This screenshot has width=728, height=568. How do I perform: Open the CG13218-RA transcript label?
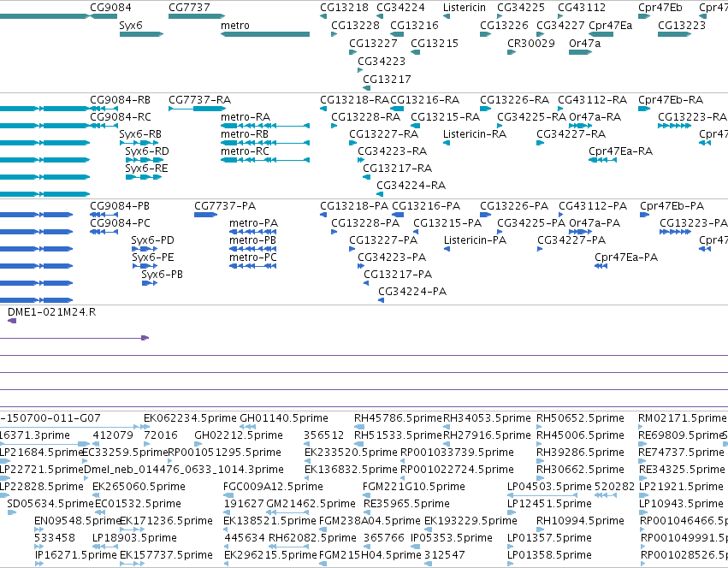tap(355, 100)
